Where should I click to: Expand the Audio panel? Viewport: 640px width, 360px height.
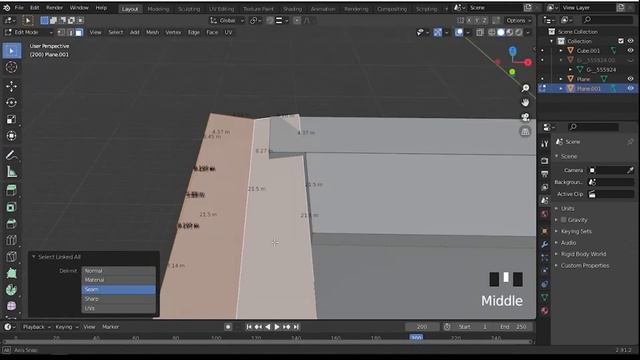click(568, 242)
